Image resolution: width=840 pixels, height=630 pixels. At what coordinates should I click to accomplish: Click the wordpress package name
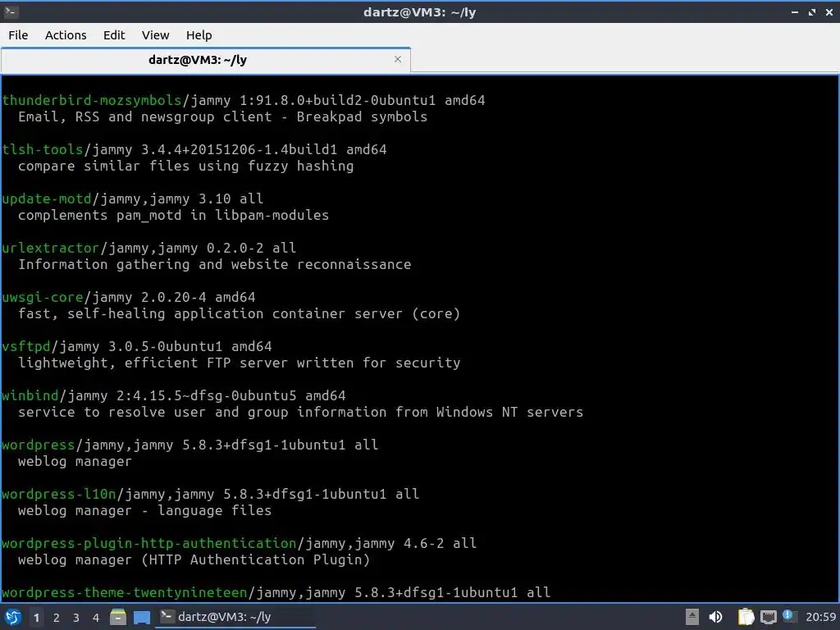(x=38, y=445)
